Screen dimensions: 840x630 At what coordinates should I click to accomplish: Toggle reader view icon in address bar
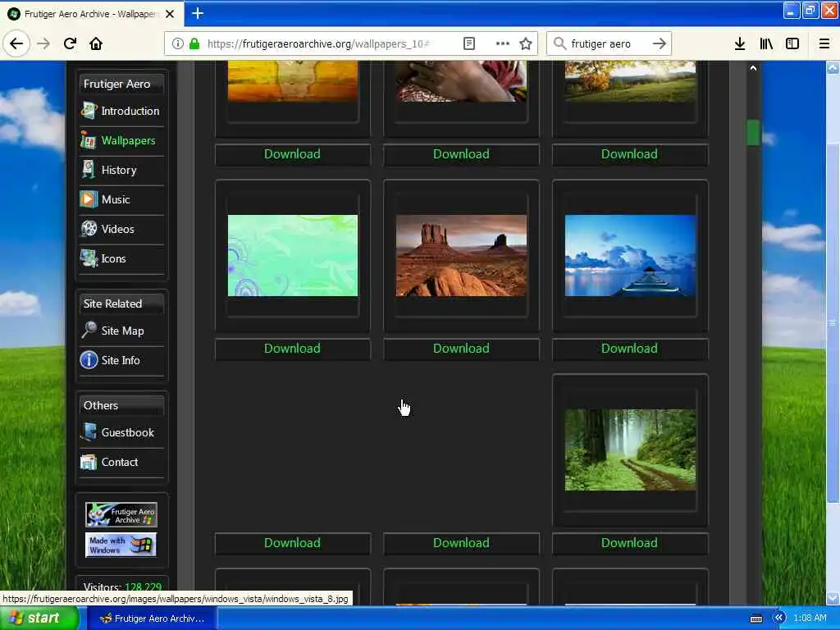coord(468,43)
